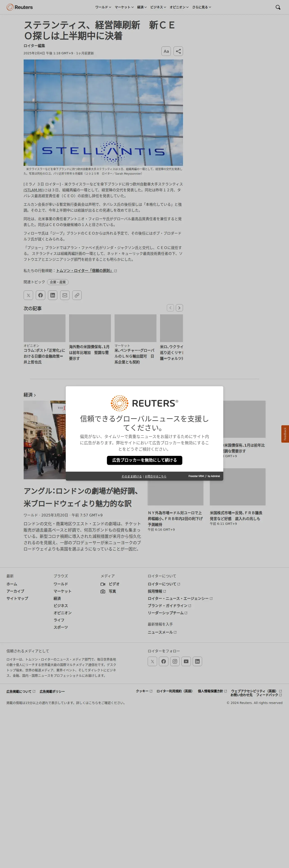
Task: Open フィードバック link in footer
Action: (269, 695)
